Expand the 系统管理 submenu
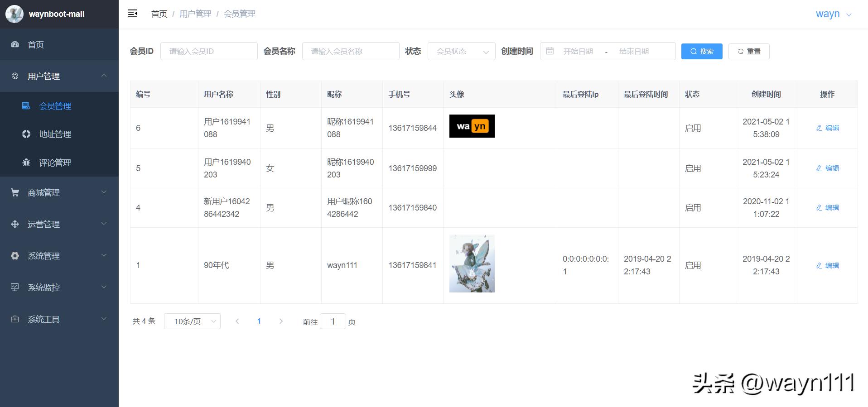This screenshot has width=868, height=407. [x=104, y=255]
